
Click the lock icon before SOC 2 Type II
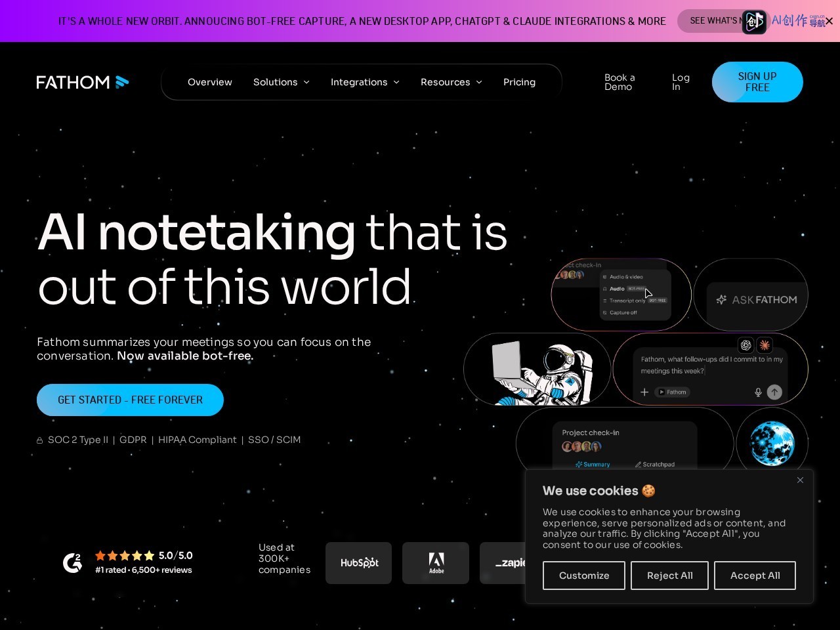pyautogui.click(x=40, y=440)
